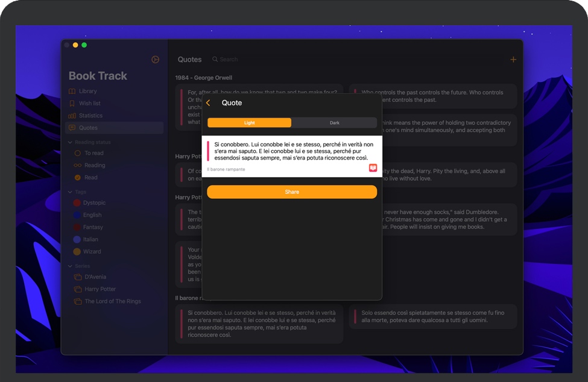Viewport: 588px width, 382px height.
Task: Click the D'Avenia series stack icon
Action: (78, 277)
